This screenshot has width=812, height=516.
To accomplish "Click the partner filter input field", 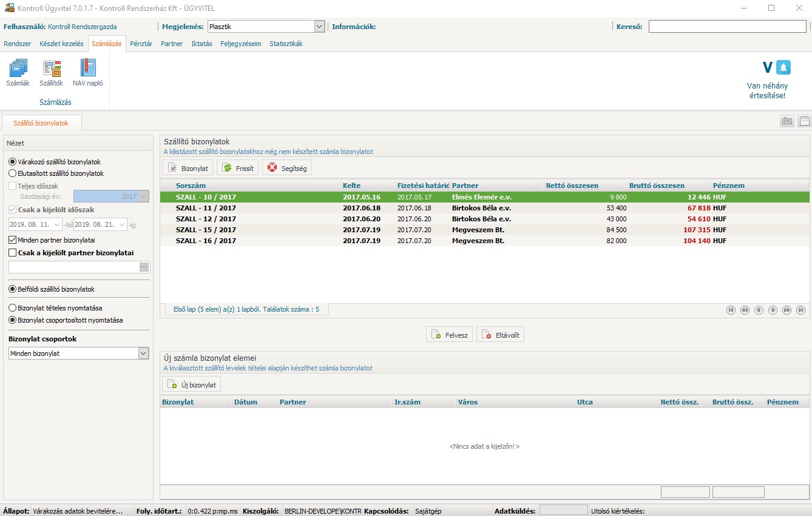I will tap(74, 267).
